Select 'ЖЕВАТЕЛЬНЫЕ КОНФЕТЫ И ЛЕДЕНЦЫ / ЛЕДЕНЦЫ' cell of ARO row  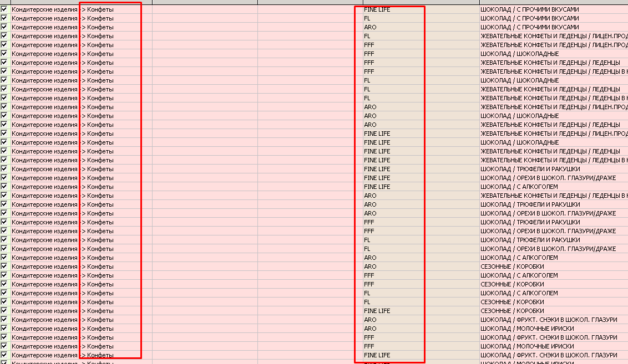click(554, 125)
